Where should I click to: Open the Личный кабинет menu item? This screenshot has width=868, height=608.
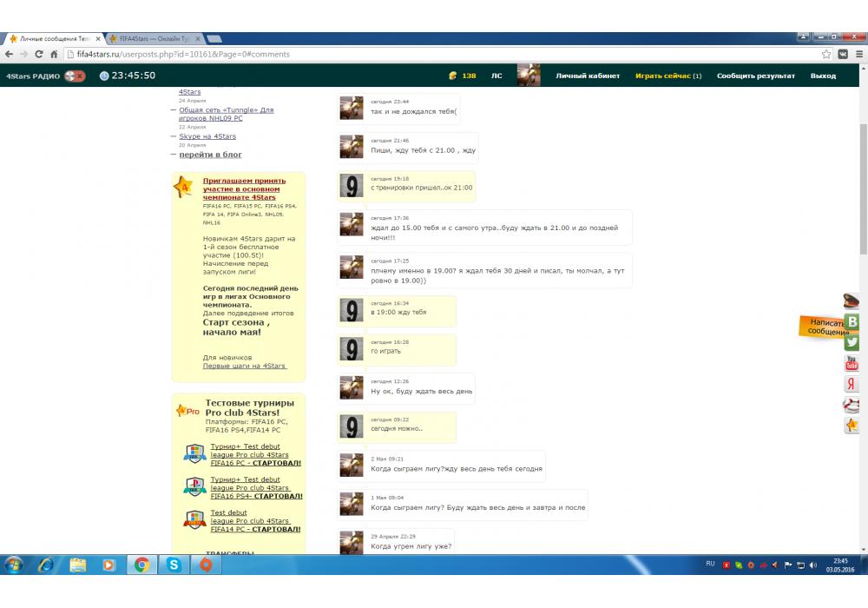pyautogui.click(x=588, y=76)
